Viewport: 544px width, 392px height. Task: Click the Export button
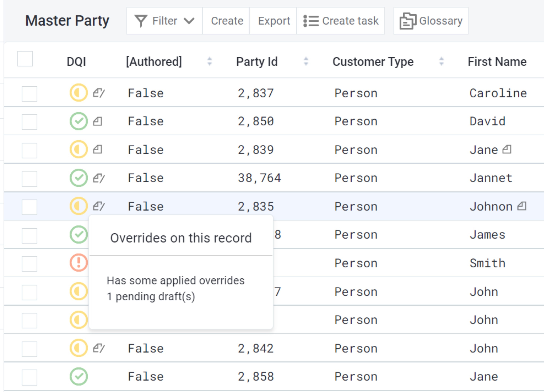click(274, 21)
